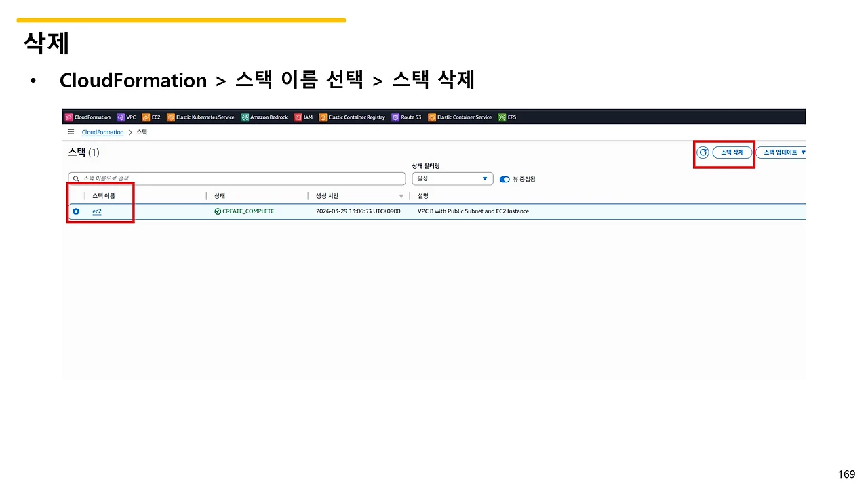Toggle the 뷰 중첩됨 switch
The height and width of the screenshot is (488, 868).
[505, 178]
